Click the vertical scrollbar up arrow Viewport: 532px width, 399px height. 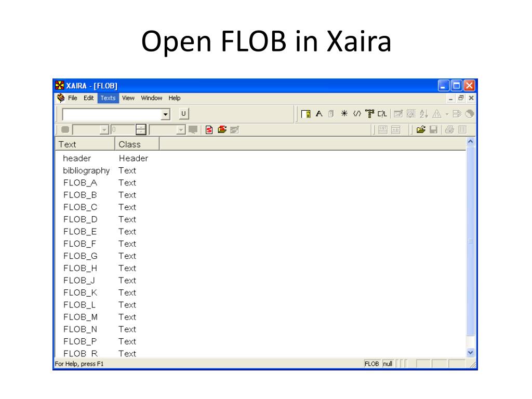pos(470,141)
